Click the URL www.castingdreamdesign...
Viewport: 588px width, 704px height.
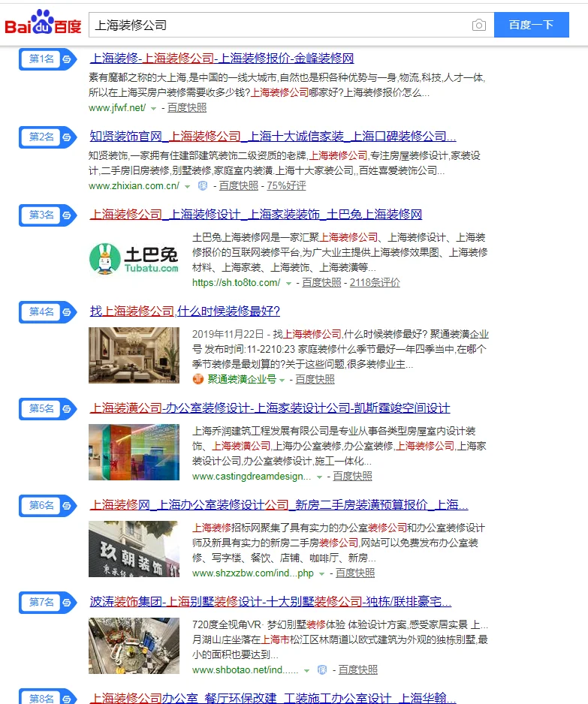tap(252, 477)
